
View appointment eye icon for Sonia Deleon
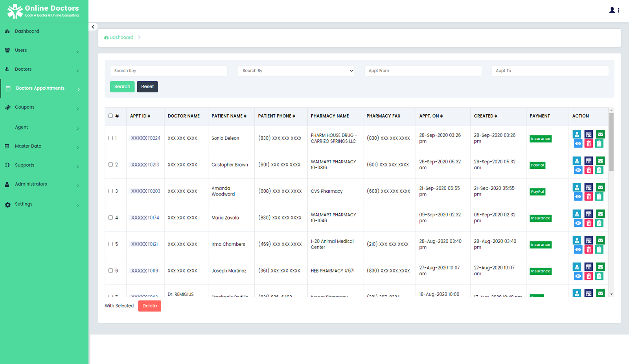(578, 144)
